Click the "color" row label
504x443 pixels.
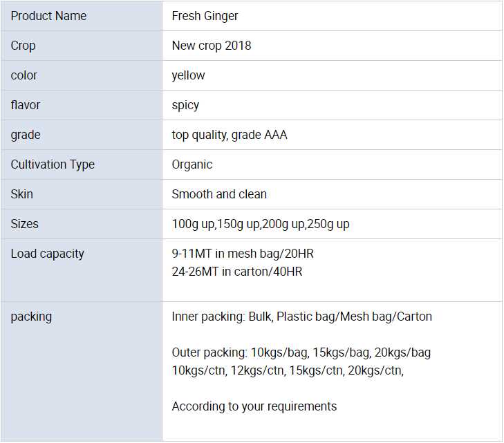pos(24,75)
